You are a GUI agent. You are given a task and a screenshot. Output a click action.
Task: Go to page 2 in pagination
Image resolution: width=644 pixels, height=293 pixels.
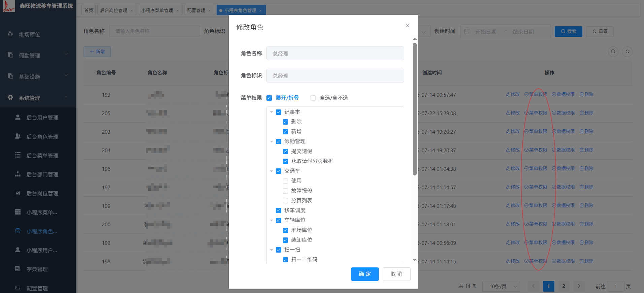tap(563, 286)
